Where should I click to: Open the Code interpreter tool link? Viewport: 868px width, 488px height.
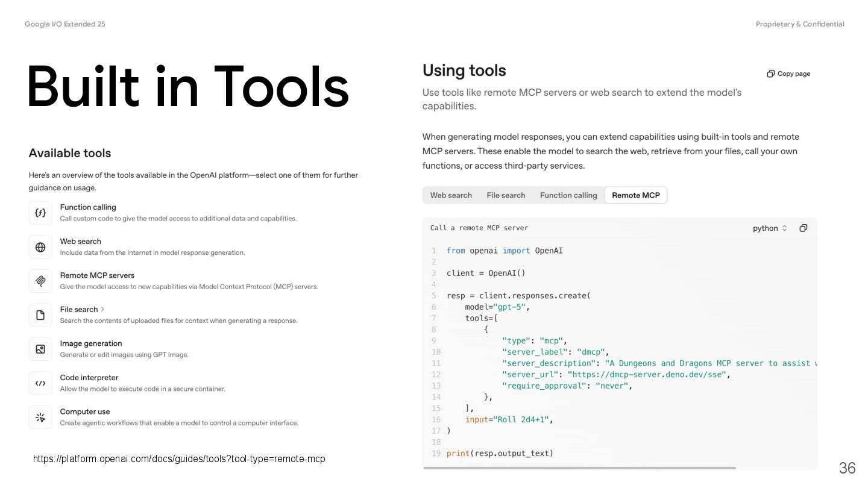tap(89, 378)
